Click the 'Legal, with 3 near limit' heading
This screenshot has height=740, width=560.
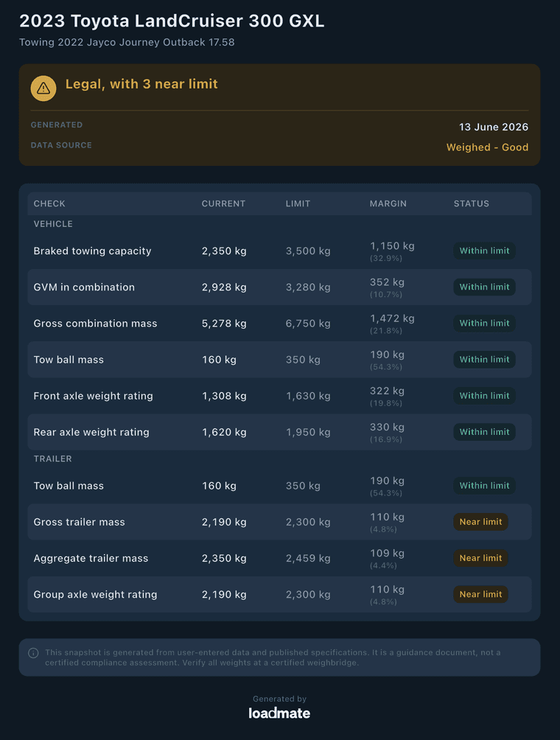141,84
